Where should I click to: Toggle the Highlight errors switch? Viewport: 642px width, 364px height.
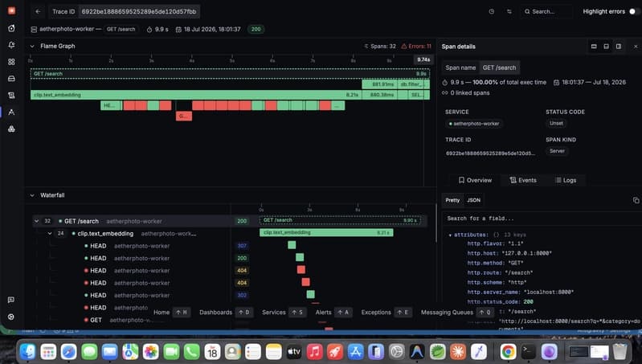tap(634, 11)
